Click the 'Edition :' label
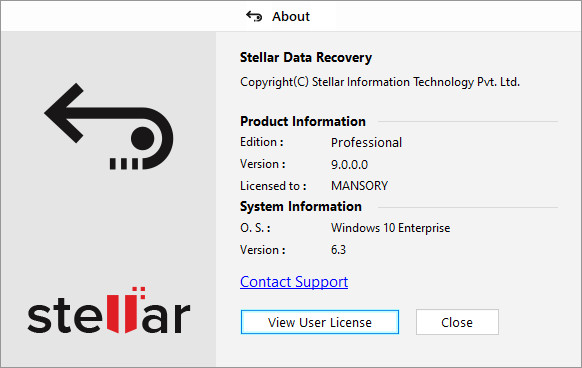 coord(262,142)
